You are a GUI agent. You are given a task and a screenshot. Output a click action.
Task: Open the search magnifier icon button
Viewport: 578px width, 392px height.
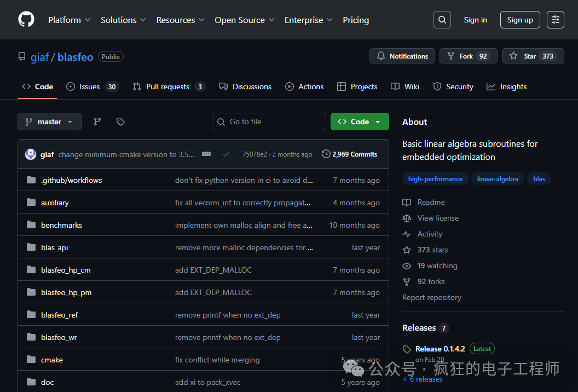click(442, 20)
